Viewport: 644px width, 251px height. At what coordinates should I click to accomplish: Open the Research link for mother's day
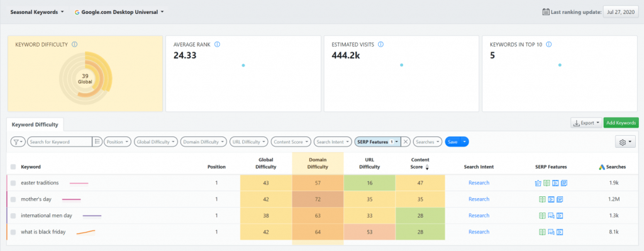tap(479, 199)
